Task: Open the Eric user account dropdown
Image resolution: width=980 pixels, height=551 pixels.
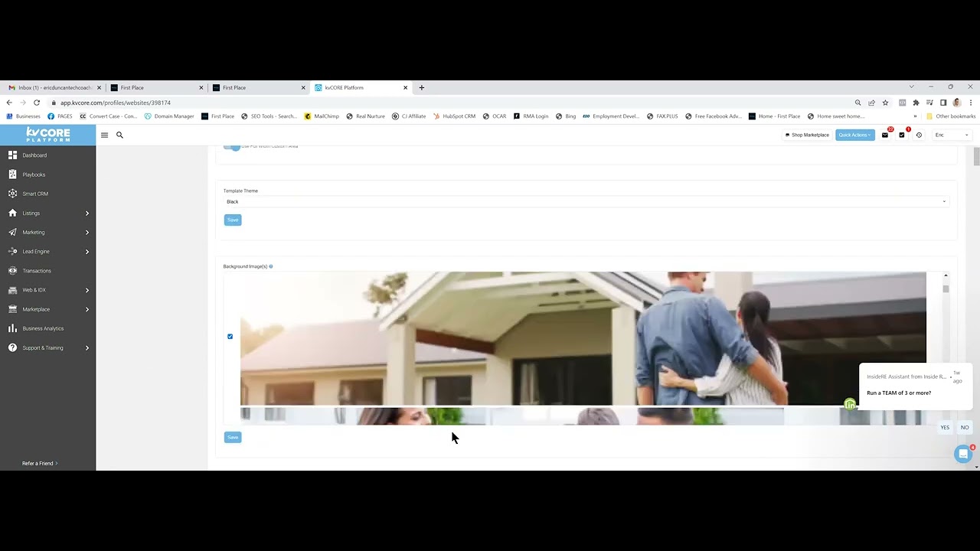Action: click(952, 135)
